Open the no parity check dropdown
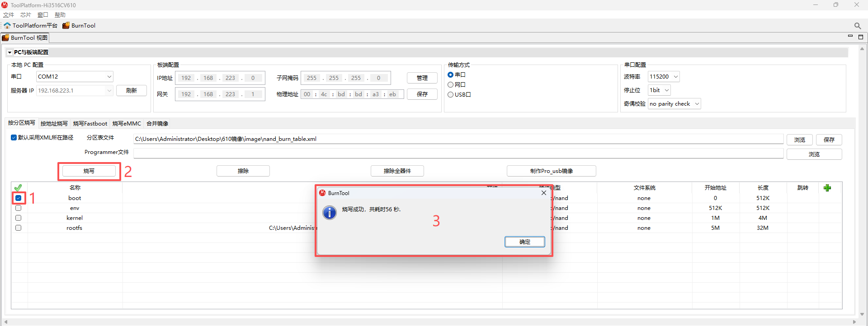868x326 pixels. (x=674, y=103)
